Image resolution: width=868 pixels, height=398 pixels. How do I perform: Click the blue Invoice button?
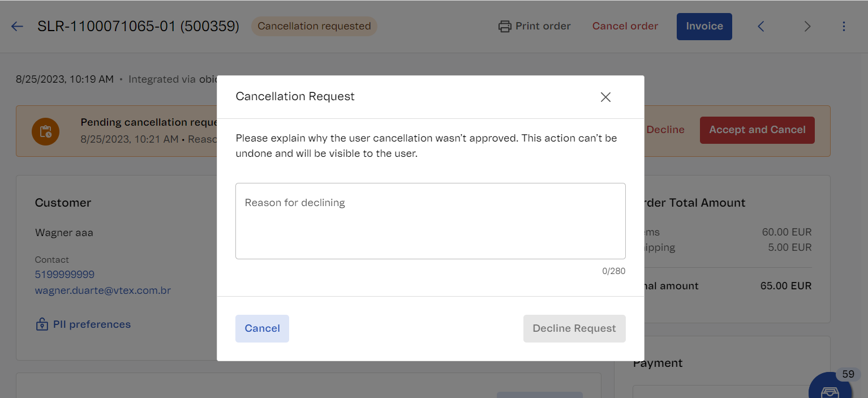(x=704, y=27)
